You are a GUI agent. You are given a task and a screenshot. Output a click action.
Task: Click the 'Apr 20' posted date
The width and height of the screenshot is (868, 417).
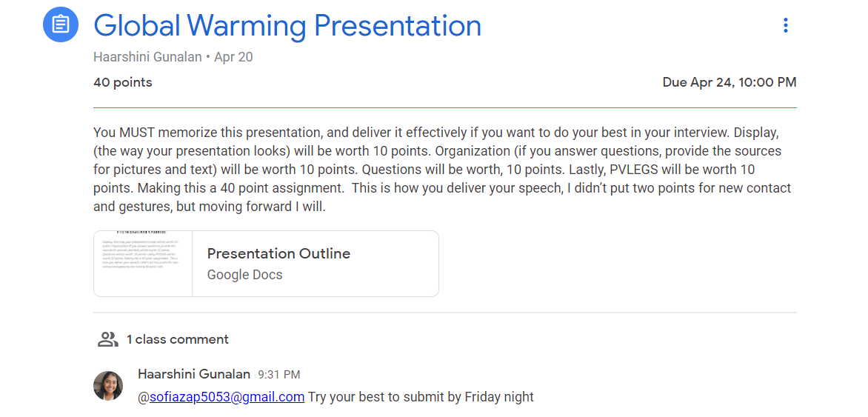pyautogui.click(x=233, y=57)
